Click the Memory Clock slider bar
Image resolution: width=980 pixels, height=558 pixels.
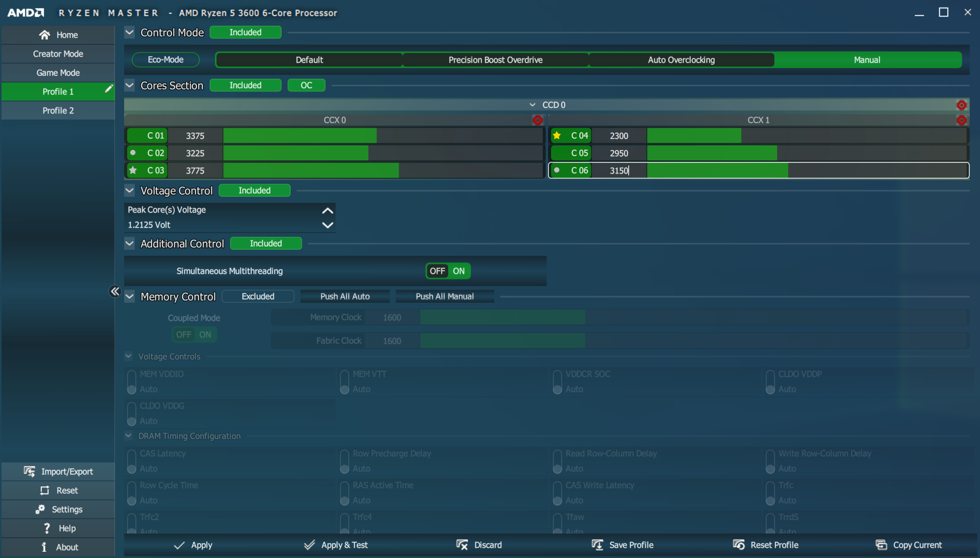click(694, 317)
